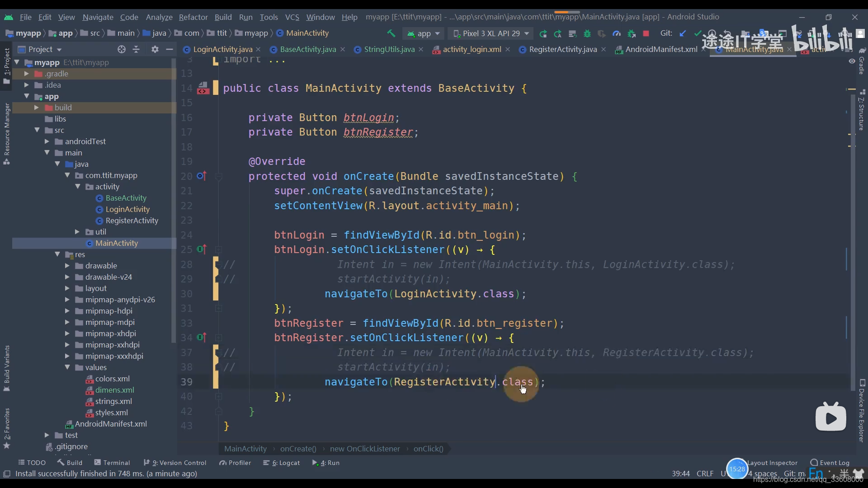Open the Event Log

click(830, 463)
